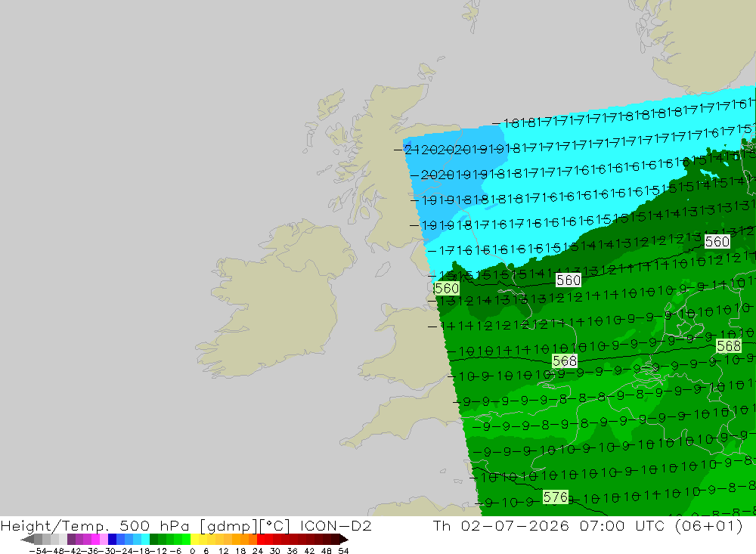Pick the bright red legend swatch
Screen dimensions: 756x554
[261, 540]
